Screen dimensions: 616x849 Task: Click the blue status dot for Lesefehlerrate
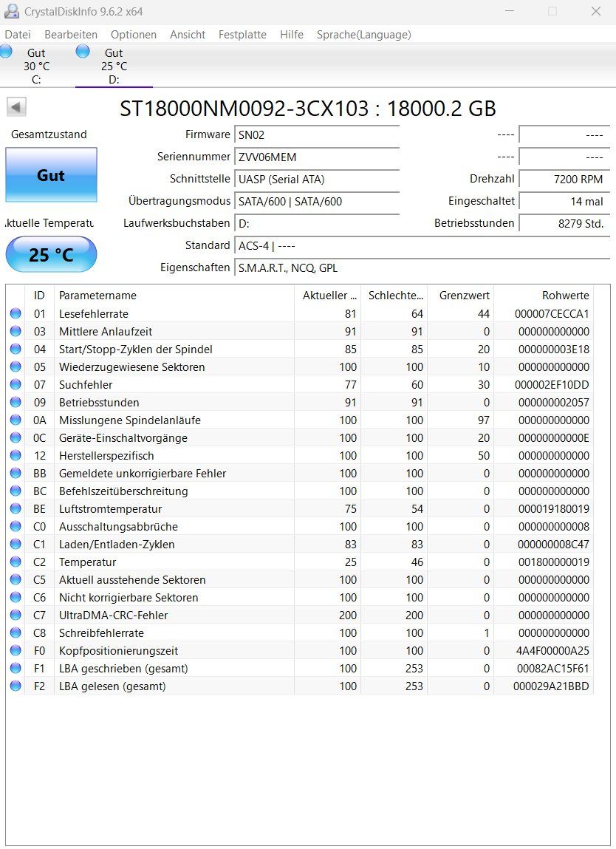[x=16, y=313]
